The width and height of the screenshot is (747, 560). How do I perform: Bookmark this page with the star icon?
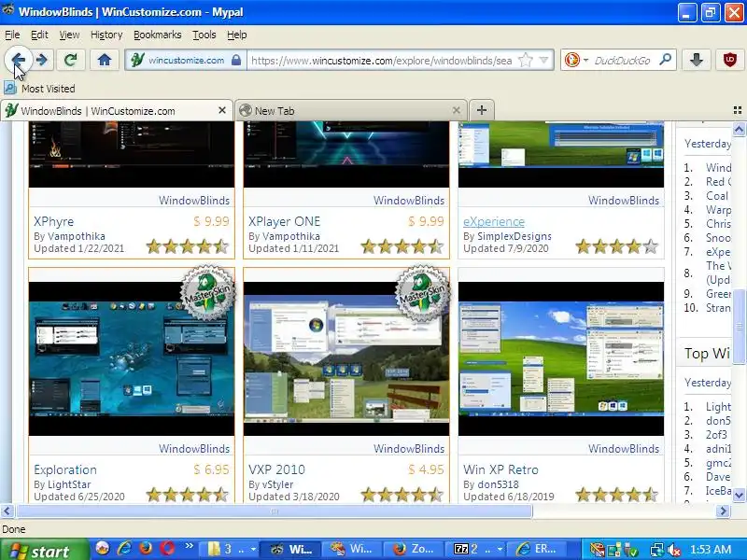tap(525, 60)
